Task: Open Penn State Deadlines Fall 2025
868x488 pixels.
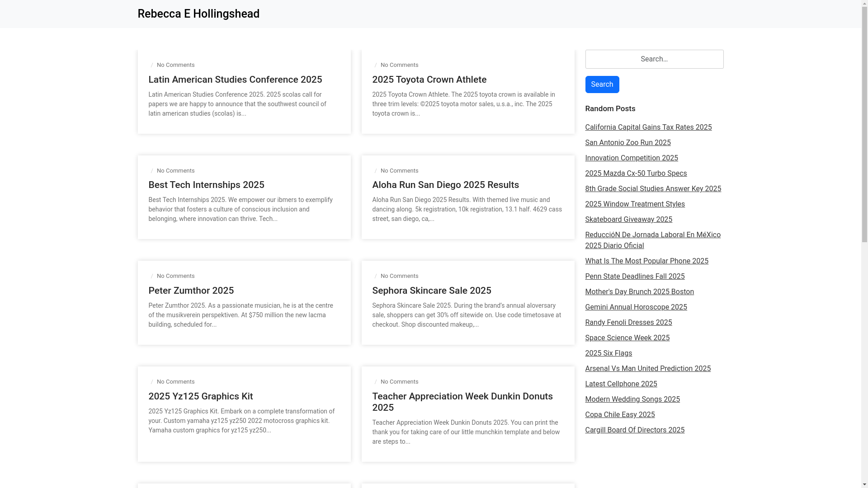Action: (x=635, y=277)
